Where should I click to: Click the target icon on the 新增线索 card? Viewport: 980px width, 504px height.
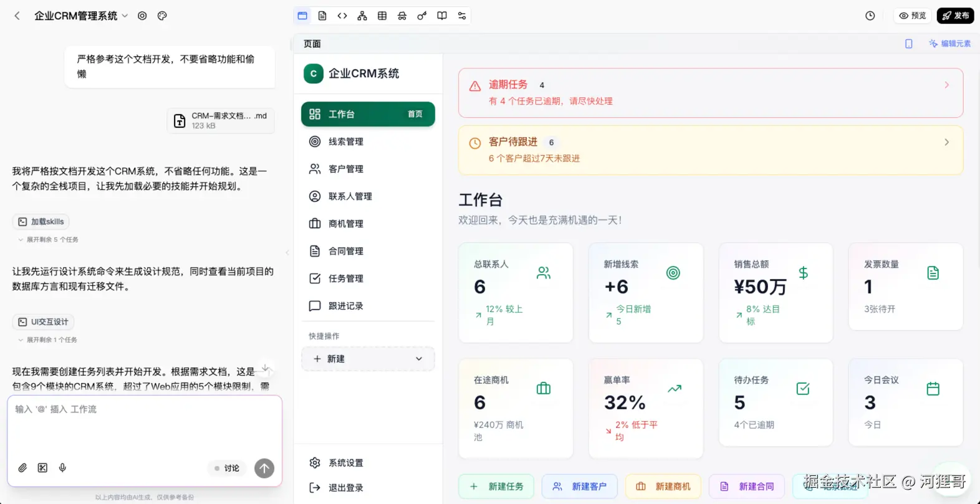click(673, 273)
